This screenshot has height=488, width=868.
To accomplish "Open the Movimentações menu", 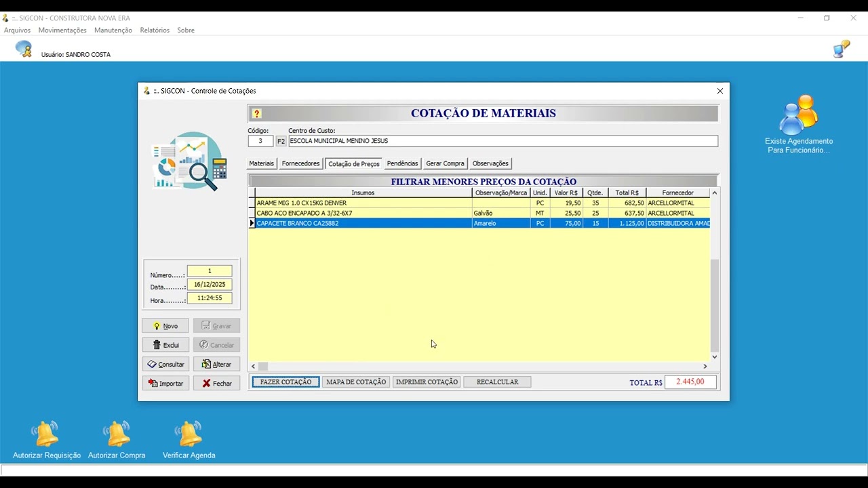I will point(62,30).
